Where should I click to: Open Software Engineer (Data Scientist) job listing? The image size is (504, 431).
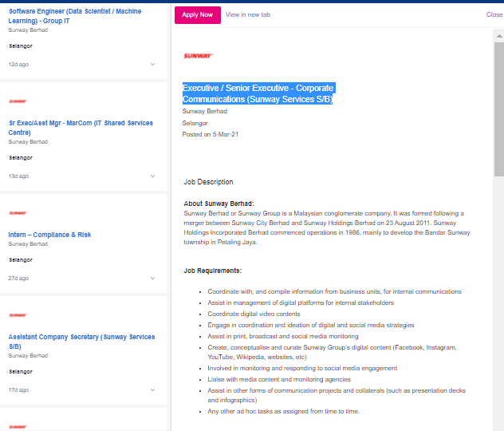75,16
